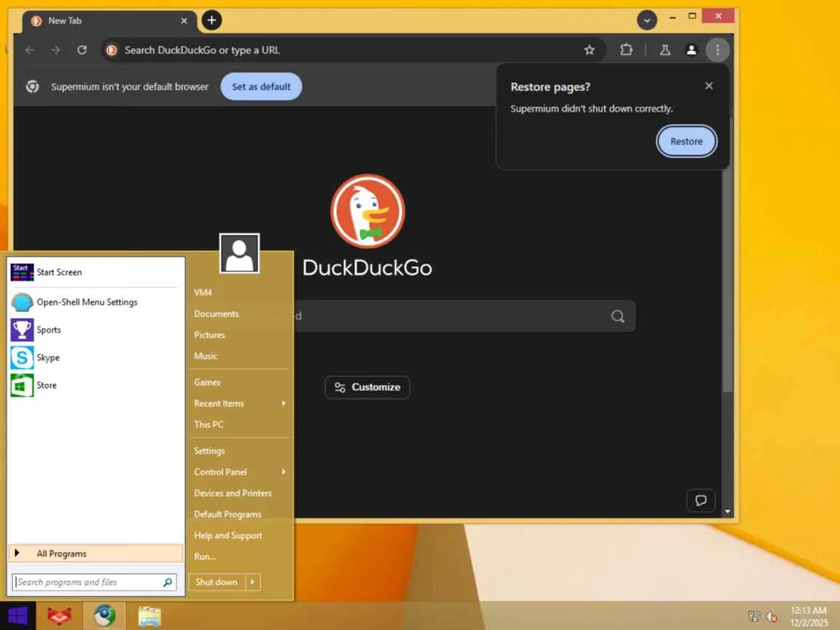Bookmark this tab with the star icon
This screenshot has width=840, height=630.
589,50
